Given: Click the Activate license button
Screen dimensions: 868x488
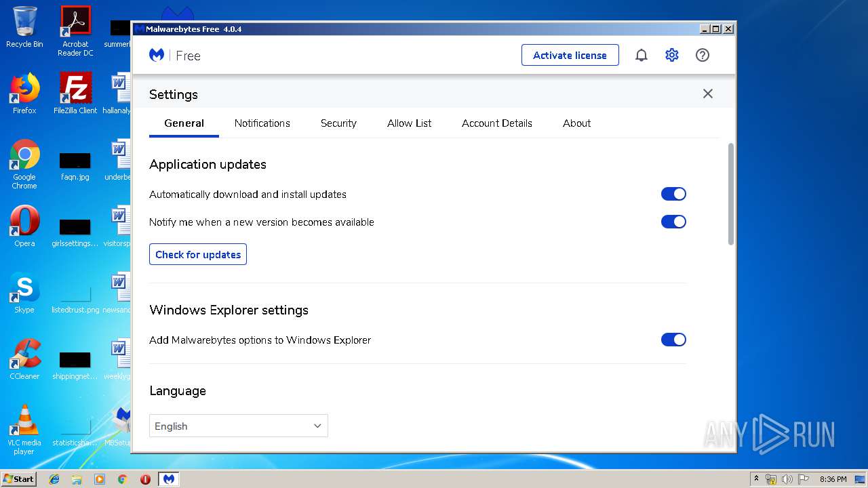Looking at the screenshot, I should [570, 55].
